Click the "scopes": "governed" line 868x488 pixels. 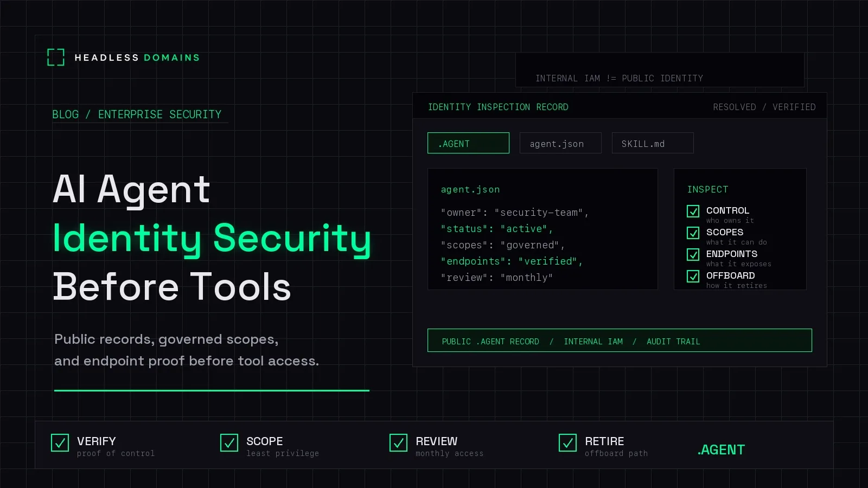(x=503, y=245)
